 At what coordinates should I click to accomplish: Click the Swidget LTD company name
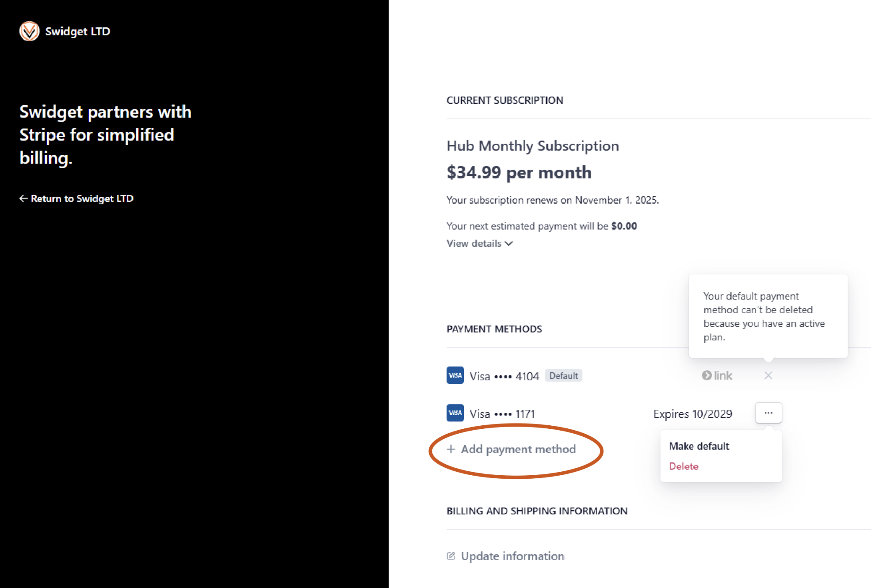pos(78,31)
